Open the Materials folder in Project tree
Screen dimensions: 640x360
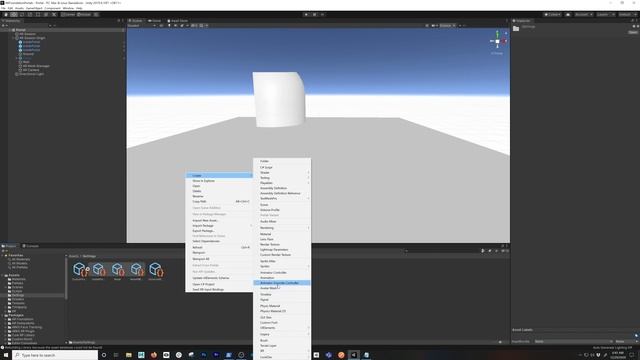click(18, 279)
